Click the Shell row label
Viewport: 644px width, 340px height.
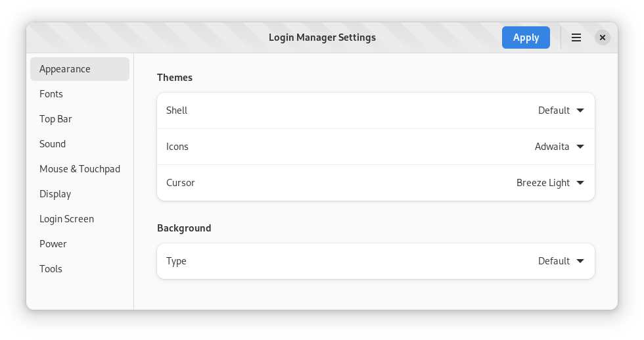pyautogui.click(x=177, y=110)
